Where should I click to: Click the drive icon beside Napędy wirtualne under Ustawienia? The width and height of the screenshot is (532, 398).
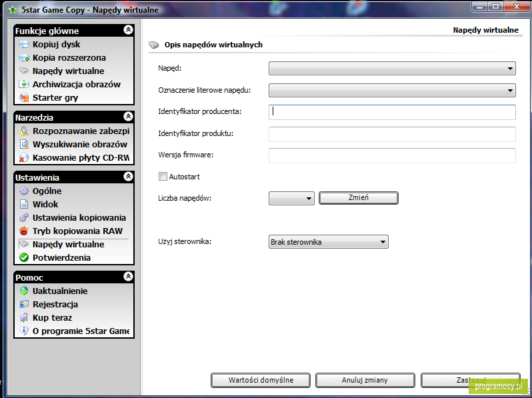24,244
